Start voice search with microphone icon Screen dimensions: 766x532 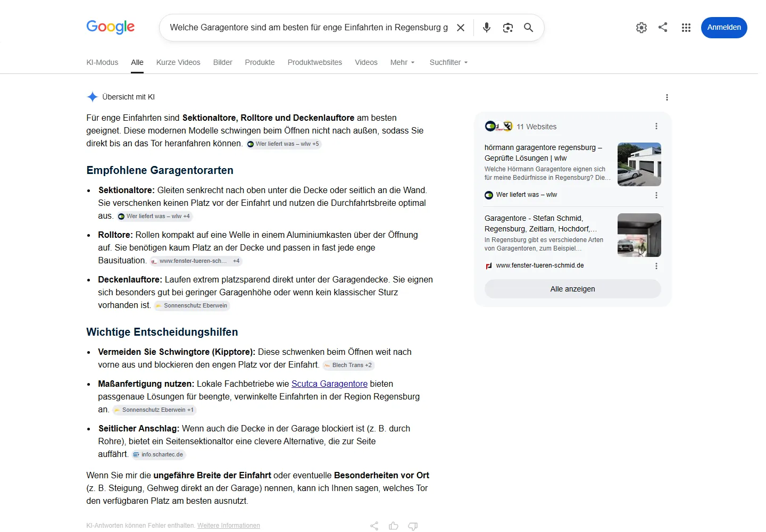(x=487, y=28)
